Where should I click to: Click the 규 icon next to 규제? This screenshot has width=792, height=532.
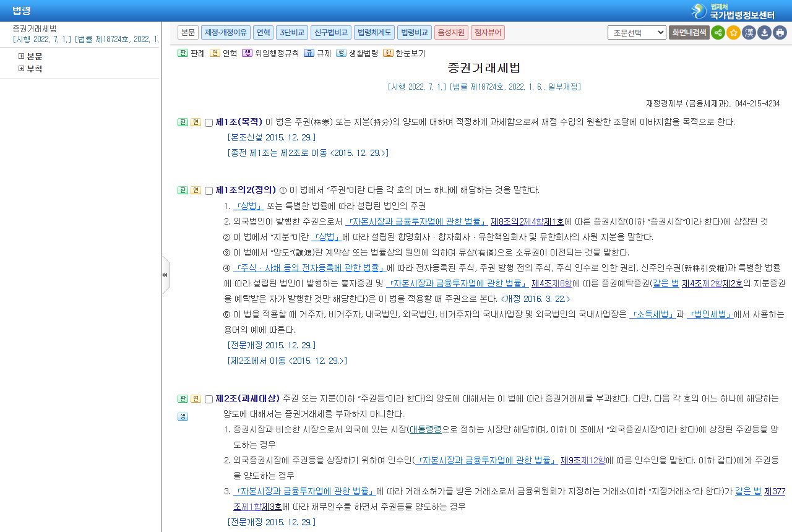point(309,53)
